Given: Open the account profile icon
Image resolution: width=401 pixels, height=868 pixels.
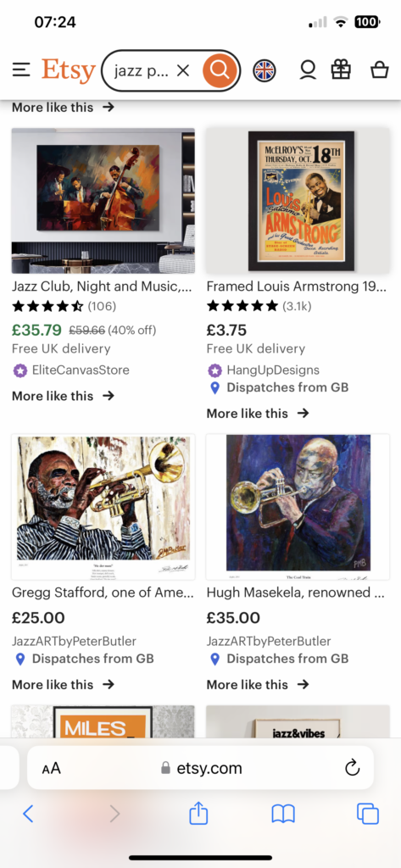Looking at the screenshot, I should pos(308,70).
